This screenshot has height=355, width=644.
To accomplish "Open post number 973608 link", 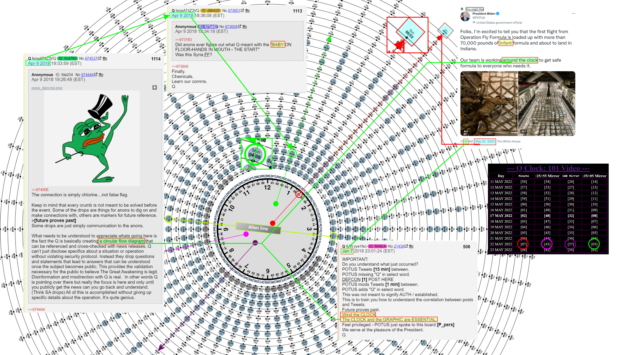I will tap(231, 27).
